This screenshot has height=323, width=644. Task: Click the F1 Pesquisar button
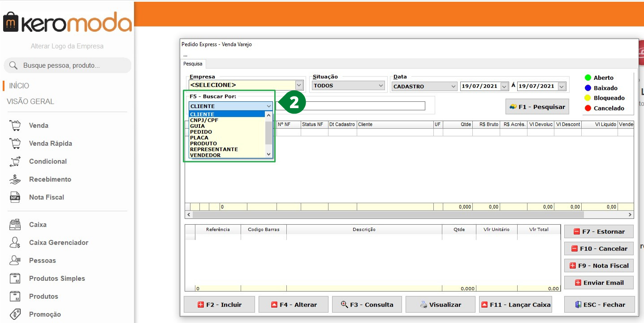(537, 107)
